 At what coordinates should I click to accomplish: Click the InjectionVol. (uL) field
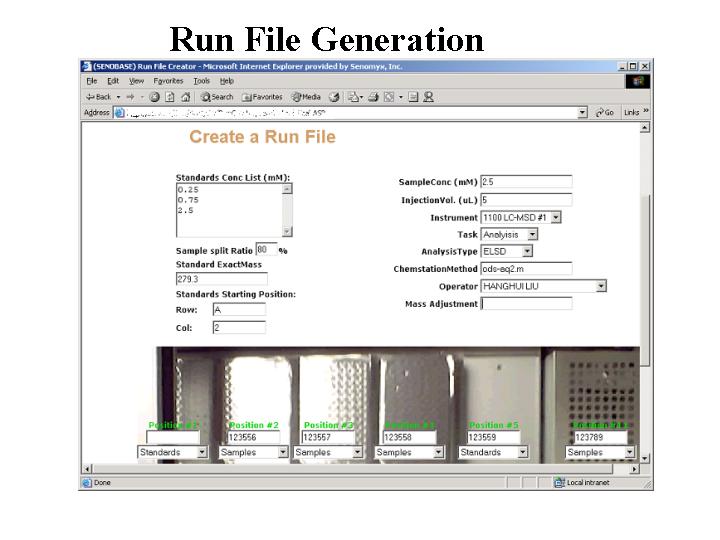(526, 200)
